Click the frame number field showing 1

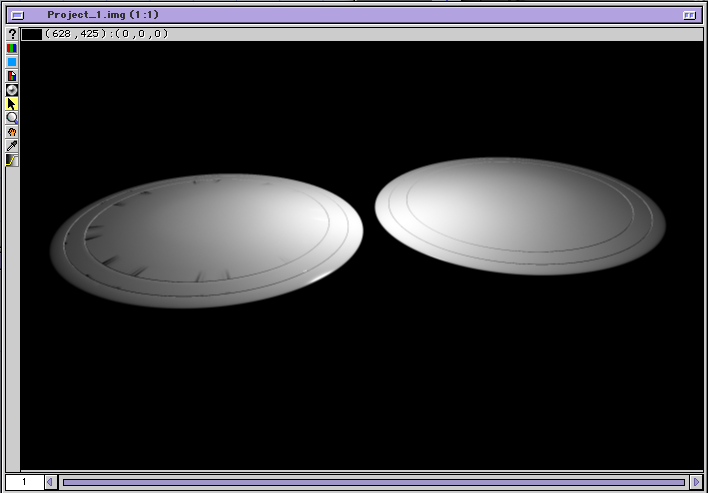coord(24,482)
